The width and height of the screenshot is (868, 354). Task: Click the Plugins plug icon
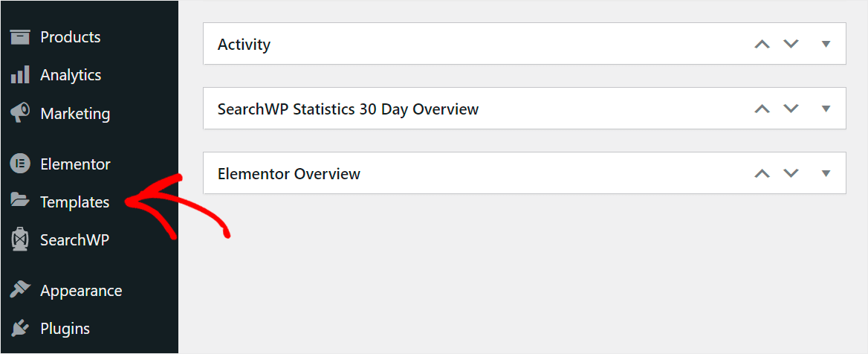click(x=20, y=329)
